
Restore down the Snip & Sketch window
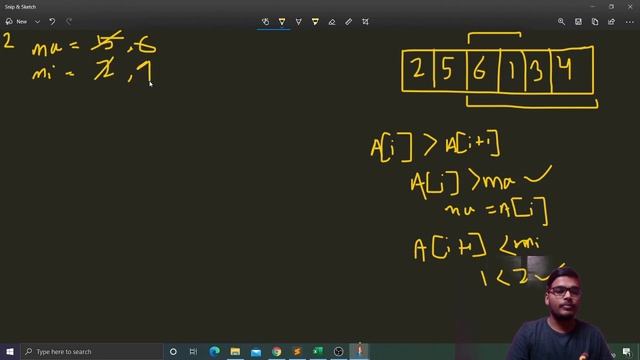pos(611,7)
